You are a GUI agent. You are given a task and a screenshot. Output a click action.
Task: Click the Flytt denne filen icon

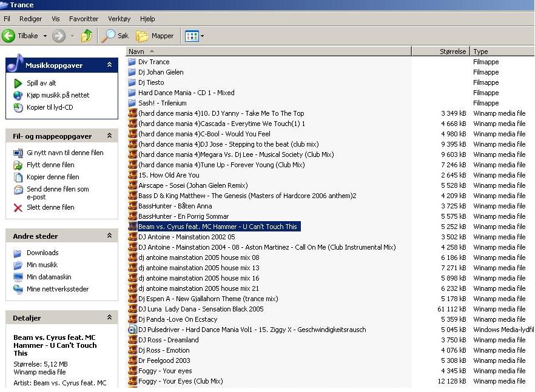pos(18,165)
